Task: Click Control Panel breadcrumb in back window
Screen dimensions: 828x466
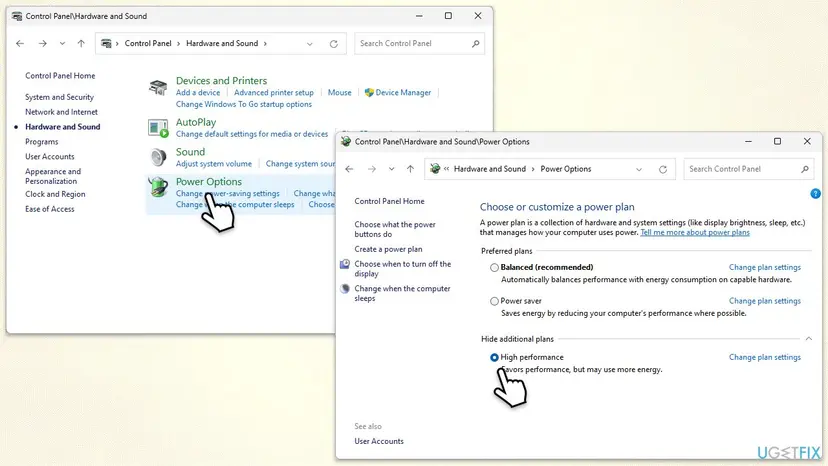Action: point(148,43)
